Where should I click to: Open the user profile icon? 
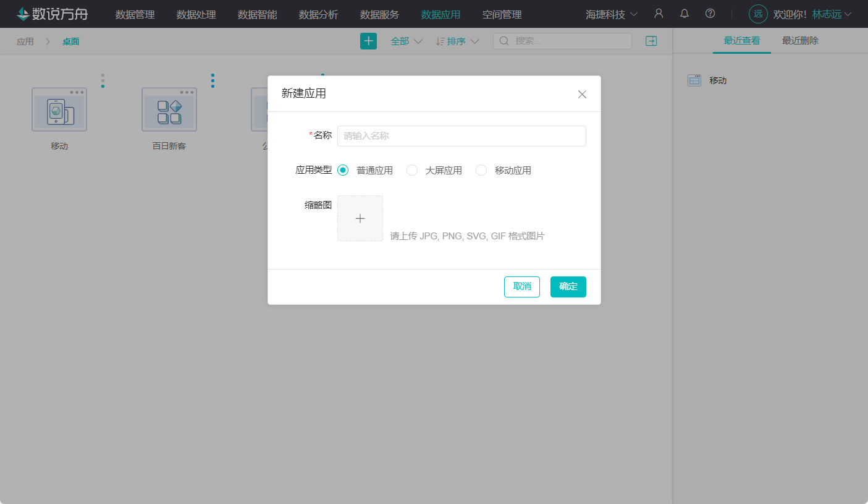coord(659,14)
